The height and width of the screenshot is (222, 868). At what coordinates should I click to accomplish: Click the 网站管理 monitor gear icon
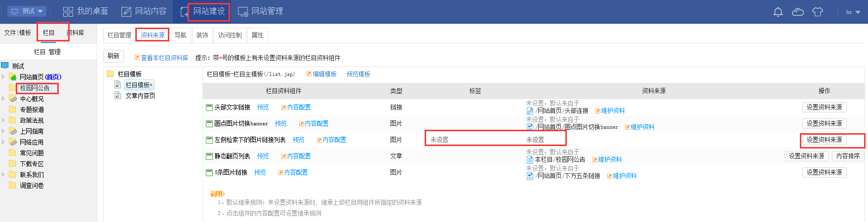(x=243, y=11)
